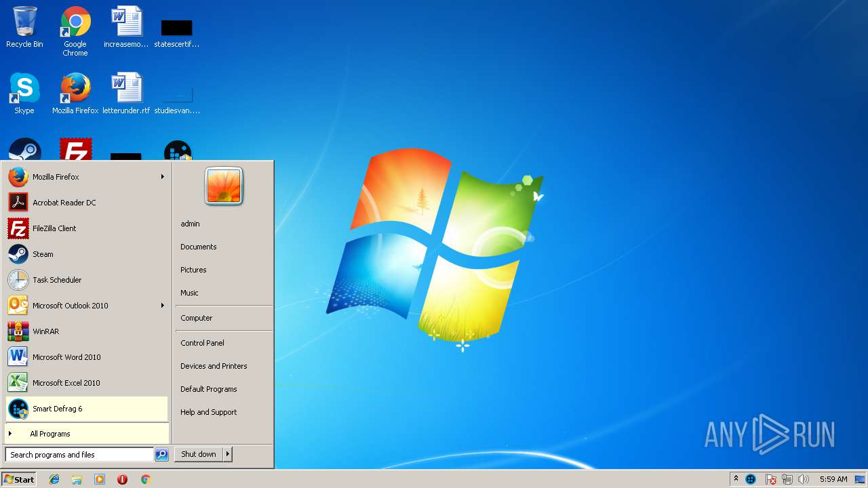
Task: Select the increasemo... Word document on desktop
Action: point(126,27)
